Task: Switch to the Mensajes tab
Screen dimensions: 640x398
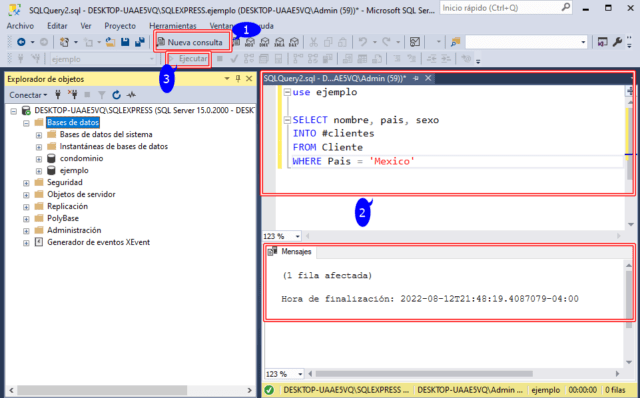Action: tap(290, 251)
